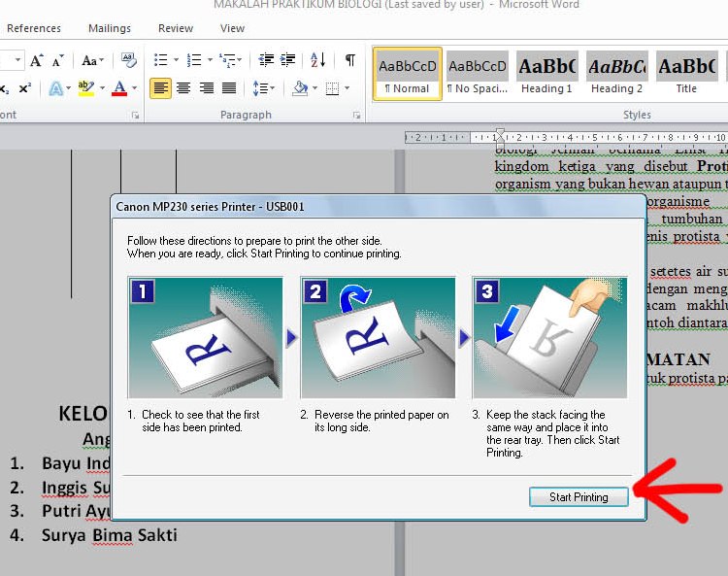Click the Grow Font icon
The width and height of the screenshot is (728, 576).
click(36, 60)
